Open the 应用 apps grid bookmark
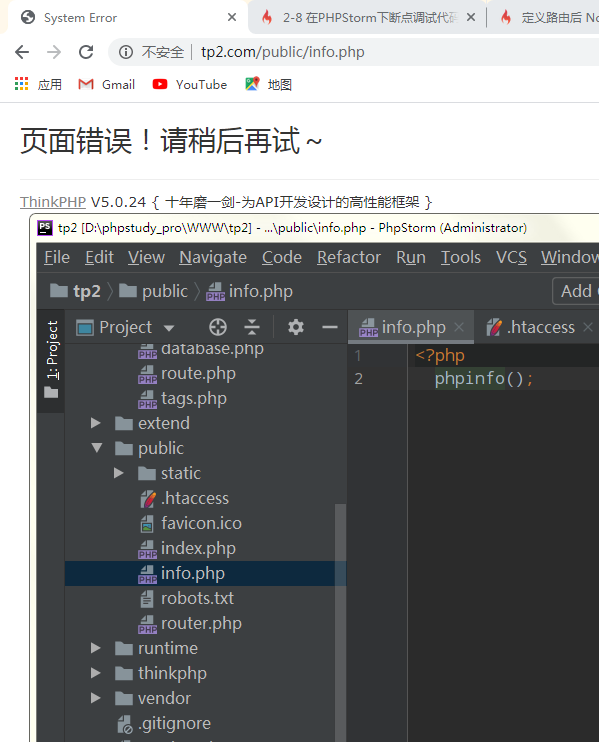The height and width of the screenshot is (742, 599). (38, 84)
